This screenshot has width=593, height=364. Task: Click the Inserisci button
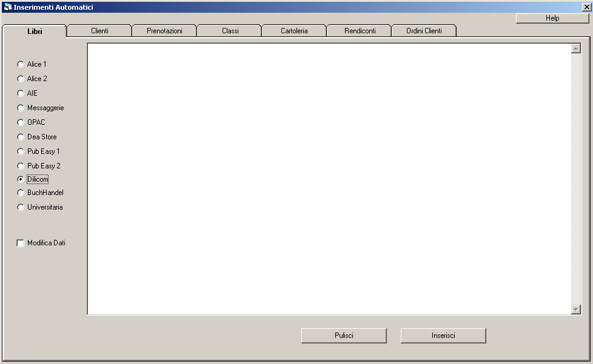pos(443,336)
